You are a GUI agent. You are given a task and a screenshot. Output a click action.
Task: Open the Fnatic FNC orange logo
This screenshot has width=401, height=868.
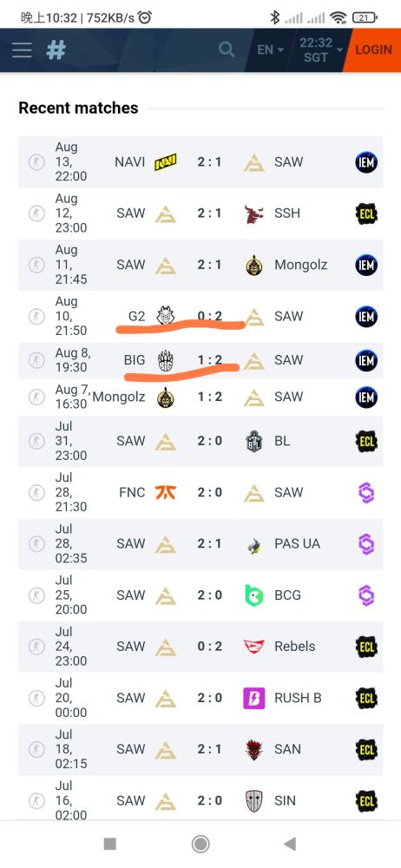[165, 492]
